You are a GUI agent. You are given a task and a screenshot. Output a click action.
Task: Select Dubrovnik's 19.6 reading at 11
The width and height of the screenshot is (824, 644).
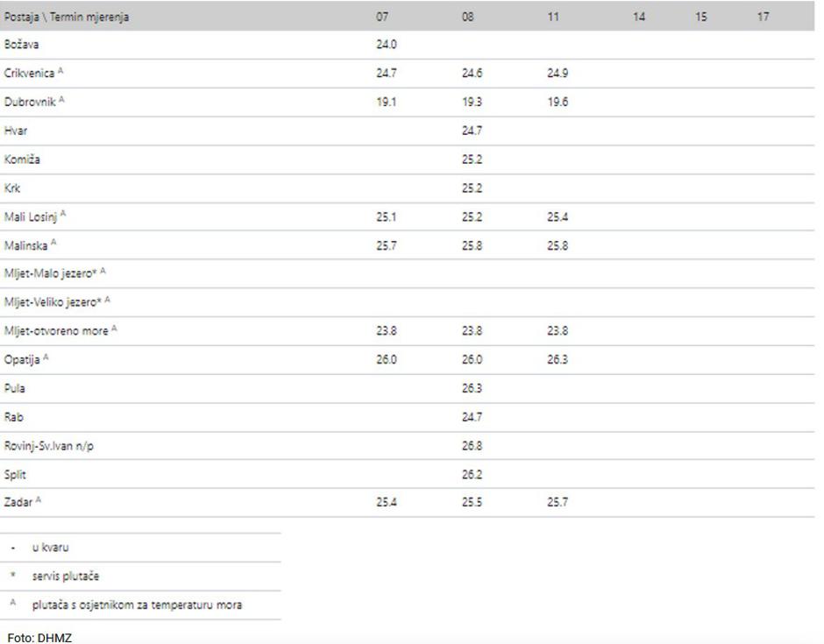(x=558, y=102)
